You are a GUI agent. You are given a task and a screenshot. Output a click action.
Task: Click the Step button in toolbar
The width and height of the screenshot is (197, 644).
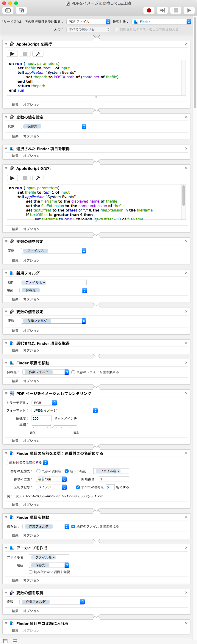[162, 10]
